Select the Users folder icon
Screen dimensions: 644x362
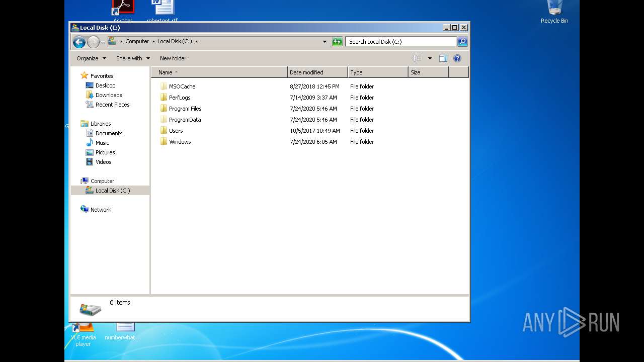164,131
